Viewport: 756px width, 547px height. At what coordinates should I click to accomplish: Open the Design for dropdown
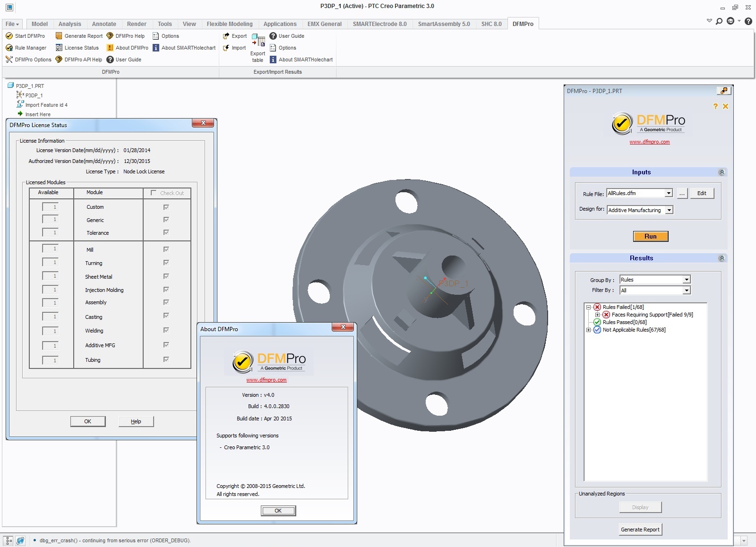[x=669, y=210]
